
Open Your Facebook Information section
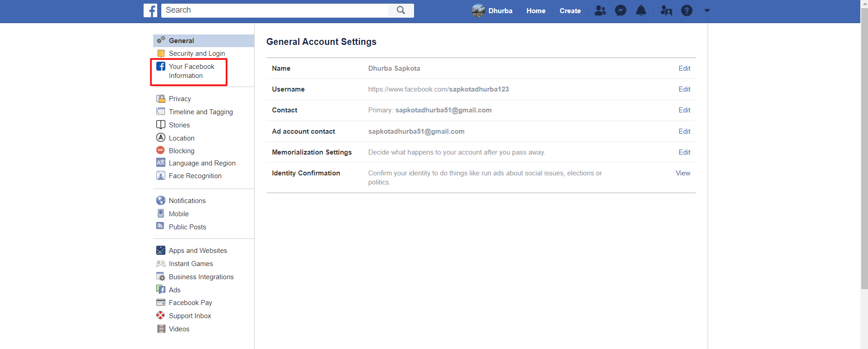click(192, 71)
